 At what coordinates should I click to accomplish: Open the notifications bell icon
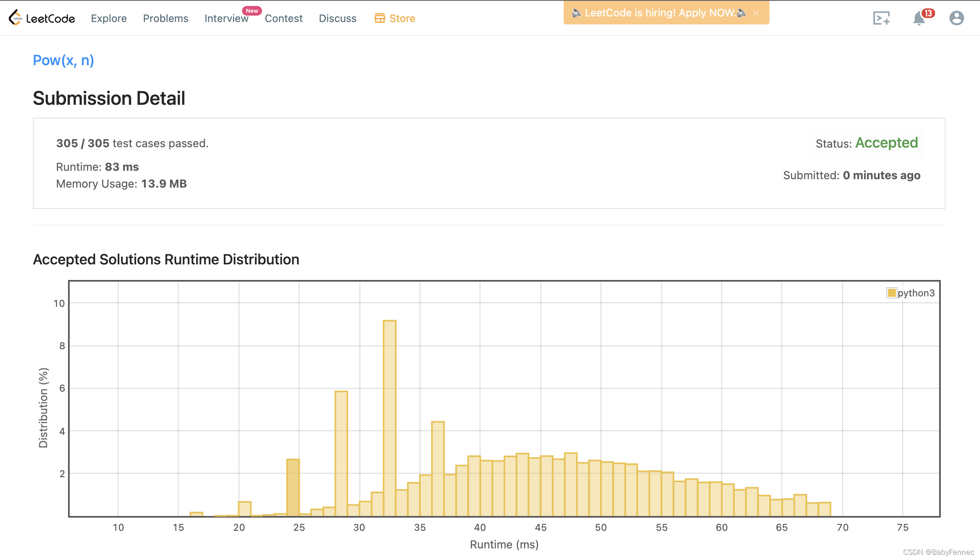tap(919, 18)
